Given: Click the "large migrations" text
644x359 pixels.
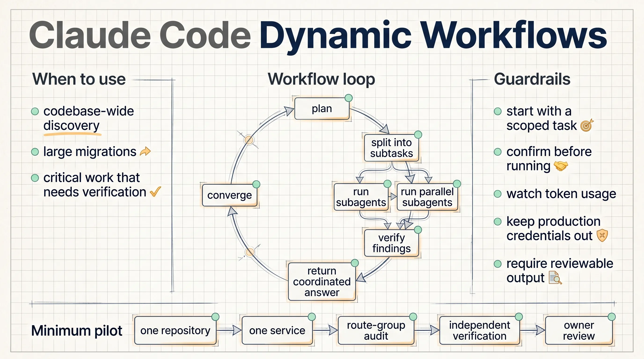Looking at the screenshot, I should [x=90, y=151].
